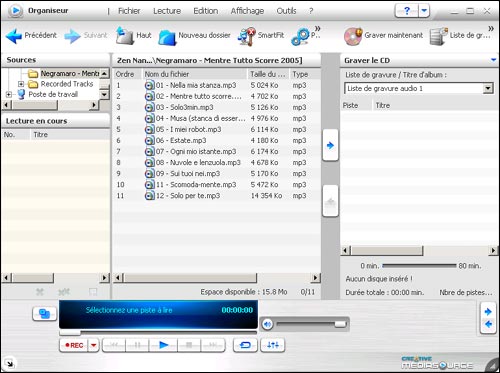Image resolution: width=500 pixels, height=373 pixels.
Task: Select the Recorded Tracks folder
Action: pos(67,84)
